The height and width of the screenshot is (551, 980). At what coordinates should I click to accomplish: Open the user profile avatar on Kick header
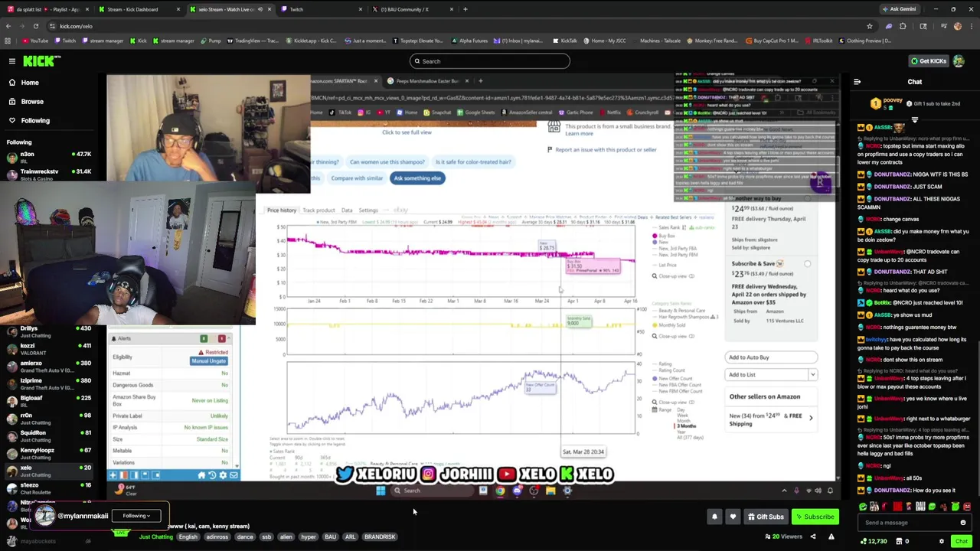pyautogui.click(x=959, y=61)
